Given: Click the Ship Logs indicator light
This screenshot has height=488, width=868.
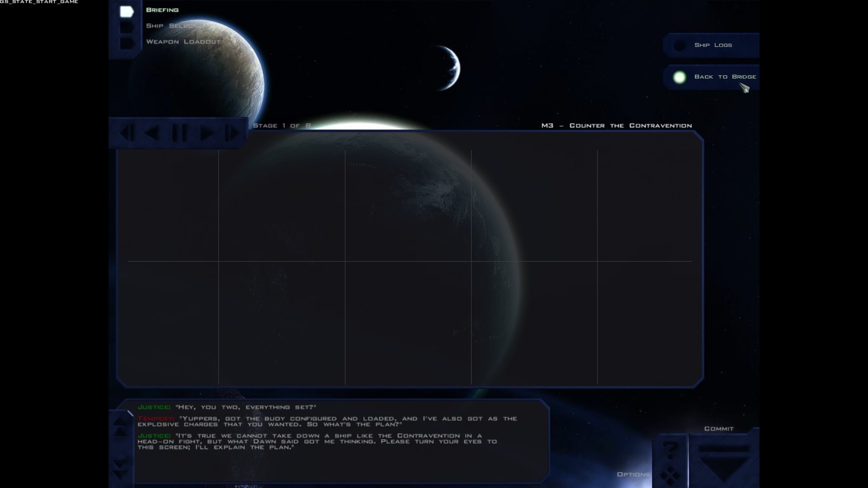Looking at the screenshot, I should (x=679, y=45).
